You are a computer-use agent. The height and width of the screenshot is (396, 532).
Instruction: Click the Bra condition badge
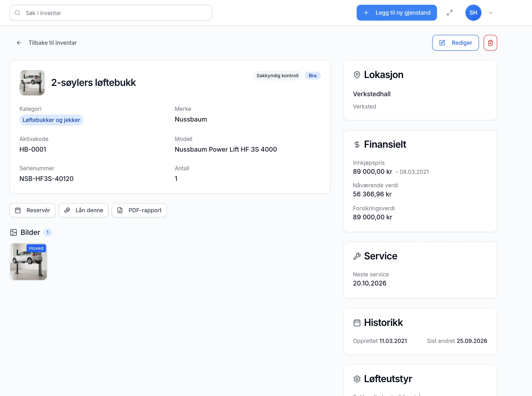312,75
